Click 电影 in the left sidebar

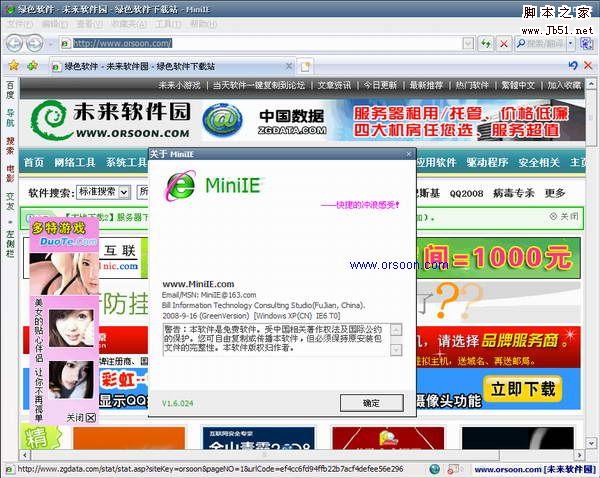pyautogui.click(x=10, y=173)
